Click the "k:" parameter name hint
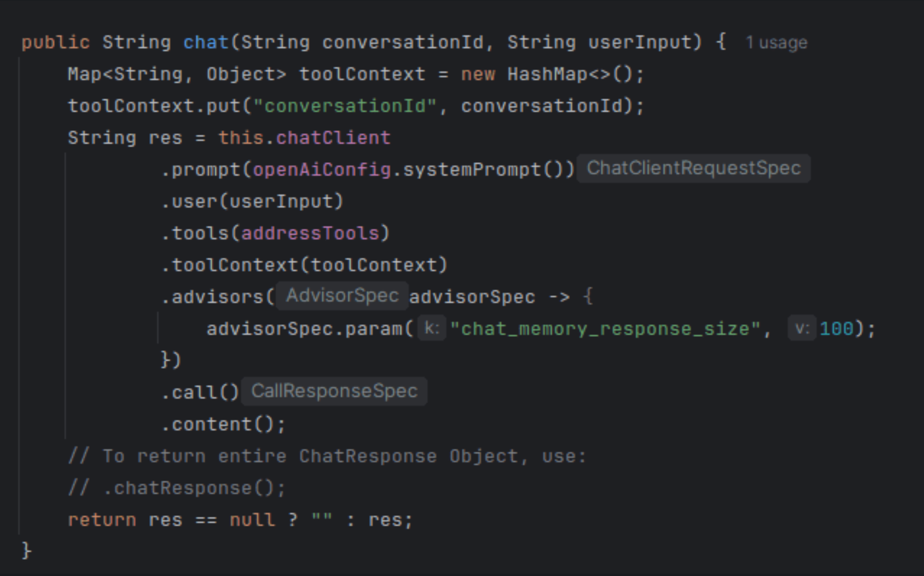The width and height of the screenshot is (924, 576). coord(431,329)
